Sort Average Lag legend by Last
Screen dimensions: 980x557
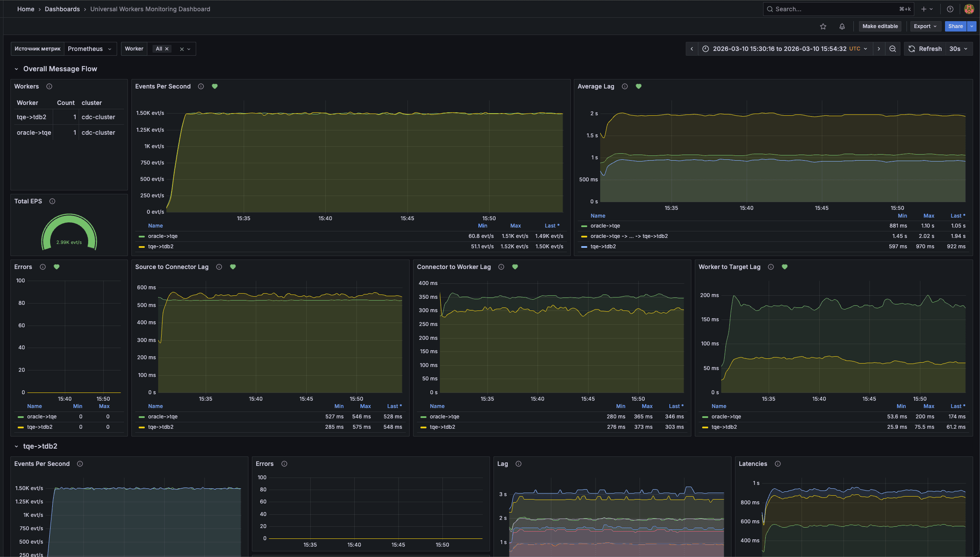click(x=958, y=216)
